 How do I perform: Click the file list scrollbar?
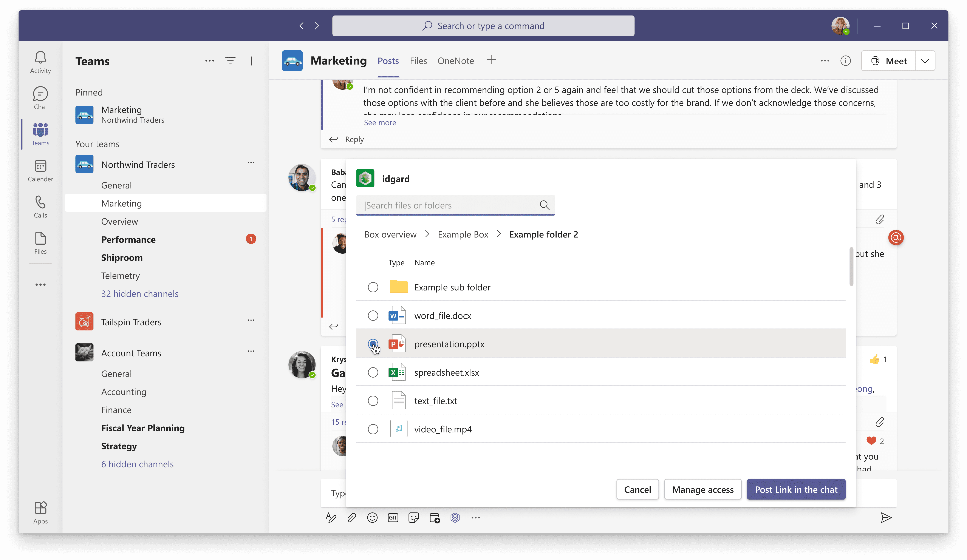(851, 267)
